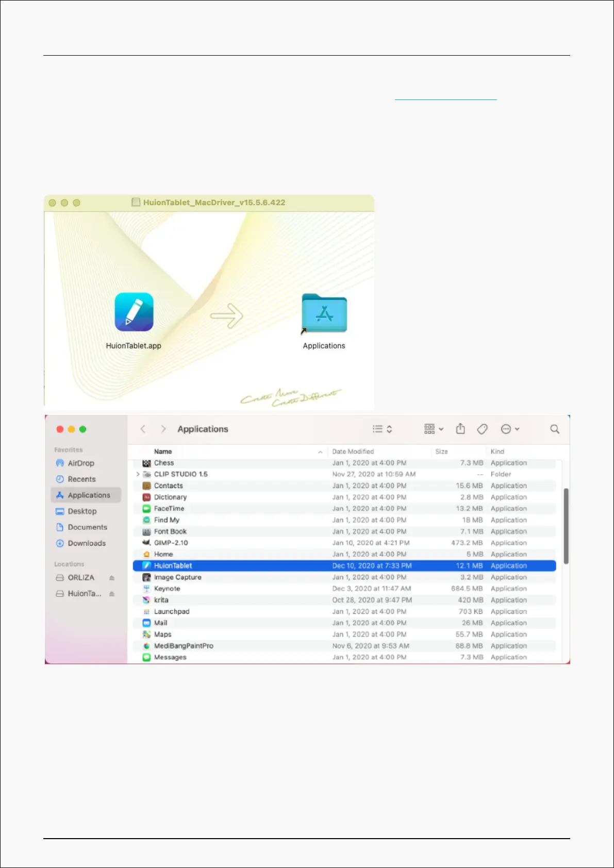
Task: Click the date Dec 10, 2020 at 7:33 PM
Action: click(x=372, y=565)
